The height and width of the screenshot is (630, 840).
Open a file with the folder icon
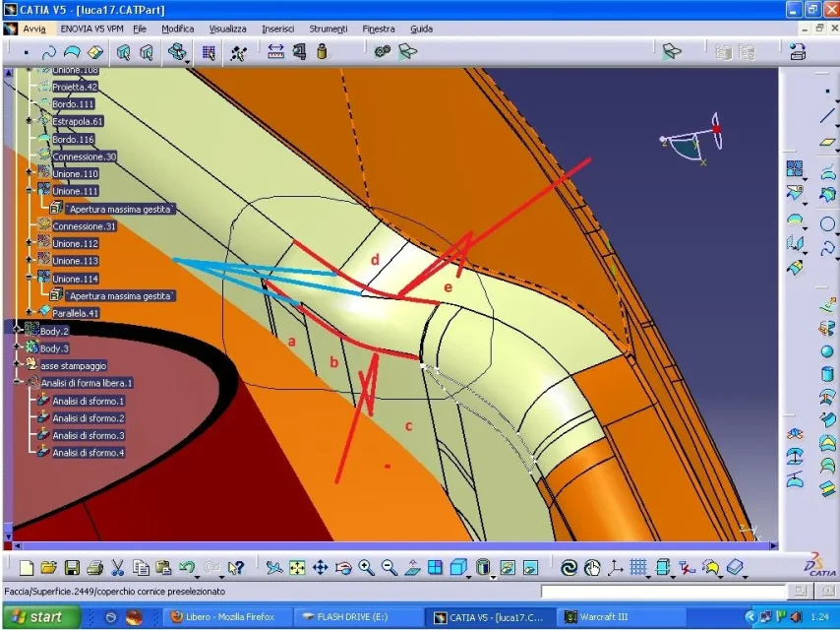49,567
